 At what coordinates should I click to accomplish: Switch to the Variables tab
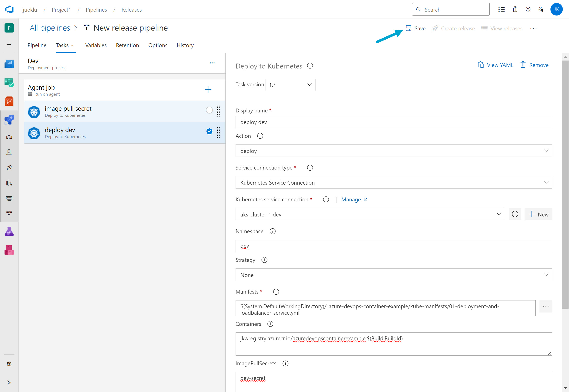click(96, 45)
